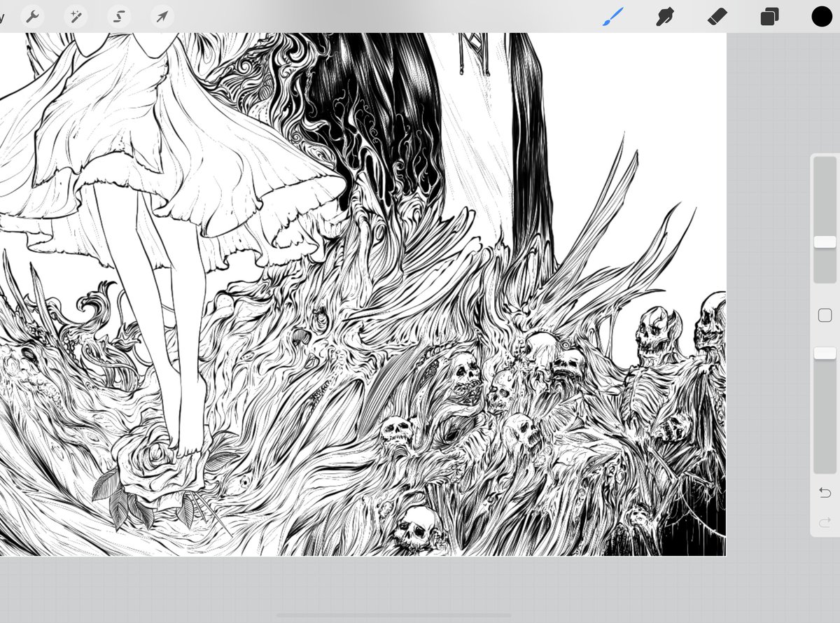Select the Smudge tool
This screenshot has width=840, height=623.
click(x=665, y=16)
